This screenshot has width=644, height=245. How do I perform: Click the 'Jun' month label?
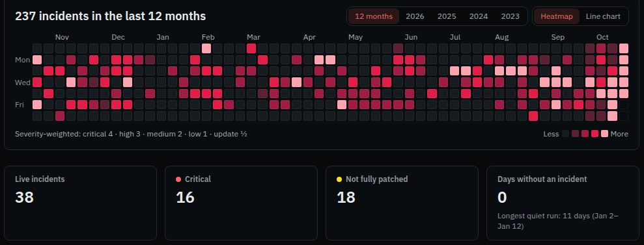pos(411,37)
